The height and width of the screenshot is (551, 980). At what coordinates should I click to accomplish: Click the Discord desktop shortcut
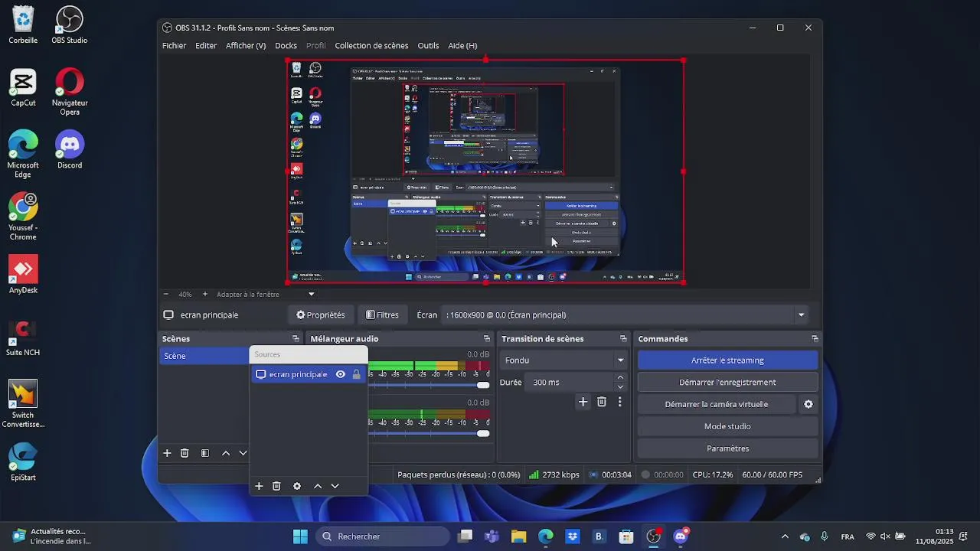click(x=70, y=149)
